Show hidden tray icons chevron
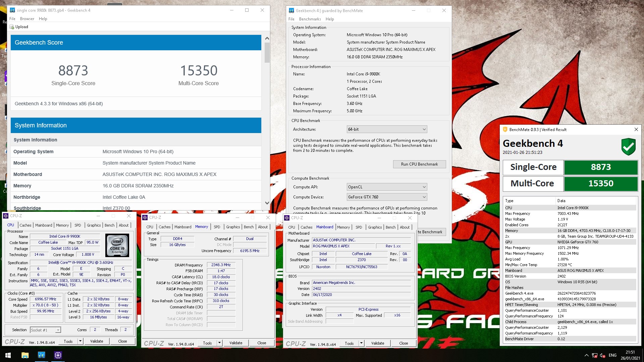The image size is (644, 362). point(586,355)
